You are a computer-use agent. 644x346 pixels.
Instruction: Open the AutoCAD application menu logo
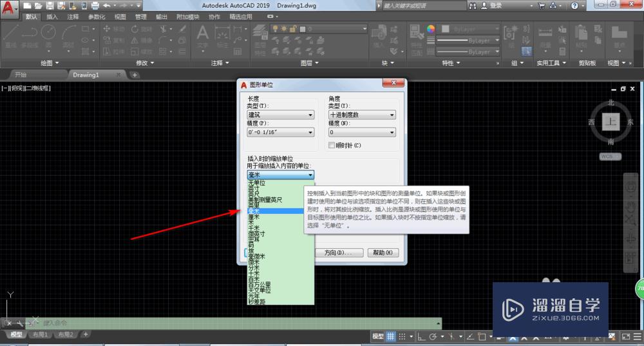point(8,8)
